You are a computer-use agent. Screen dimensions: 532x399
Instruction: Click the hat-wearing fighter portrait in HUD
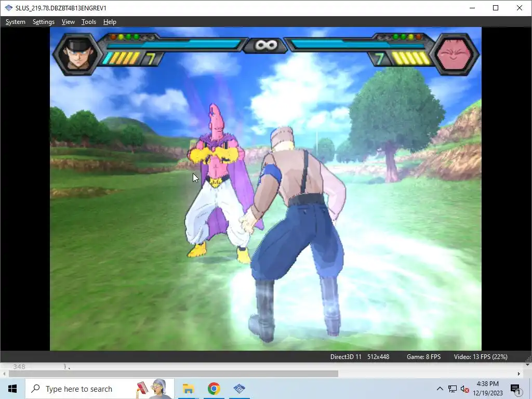click(78, 54)
